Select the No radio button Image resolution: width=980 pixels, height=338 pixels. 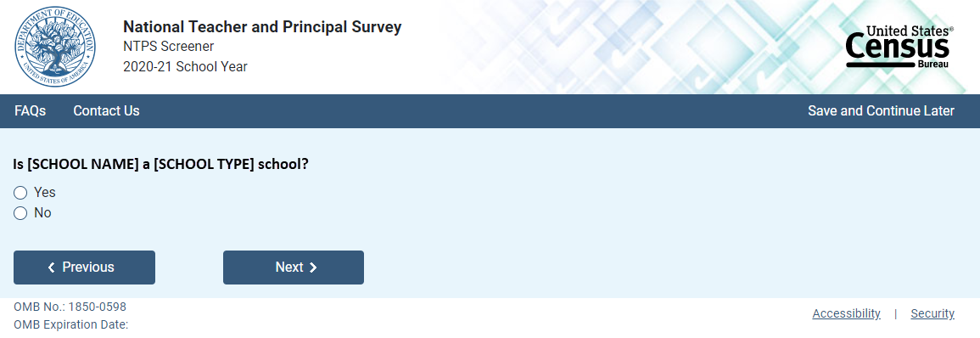click(20, 213)
